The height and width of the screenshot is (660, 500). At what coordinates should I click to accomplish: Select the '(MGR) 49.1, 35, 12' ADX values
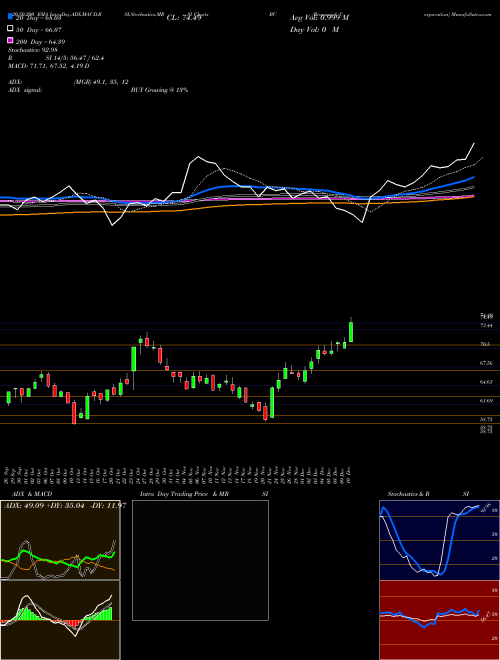point(101,82)
